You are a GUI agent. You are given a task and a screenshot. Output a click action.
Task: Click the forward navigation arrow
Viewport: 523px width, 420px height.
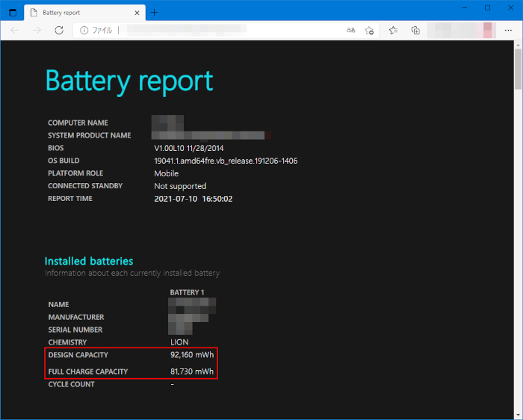[37, 30]
